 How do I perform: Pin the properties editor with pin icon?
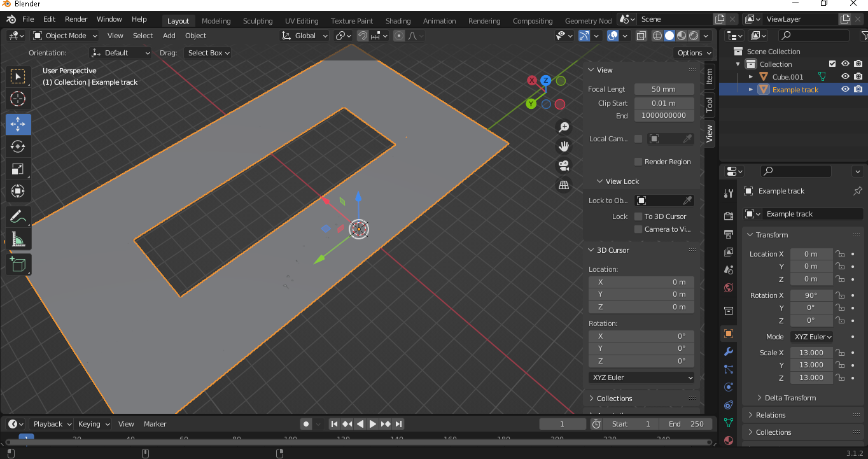click(x=857, y=191)
